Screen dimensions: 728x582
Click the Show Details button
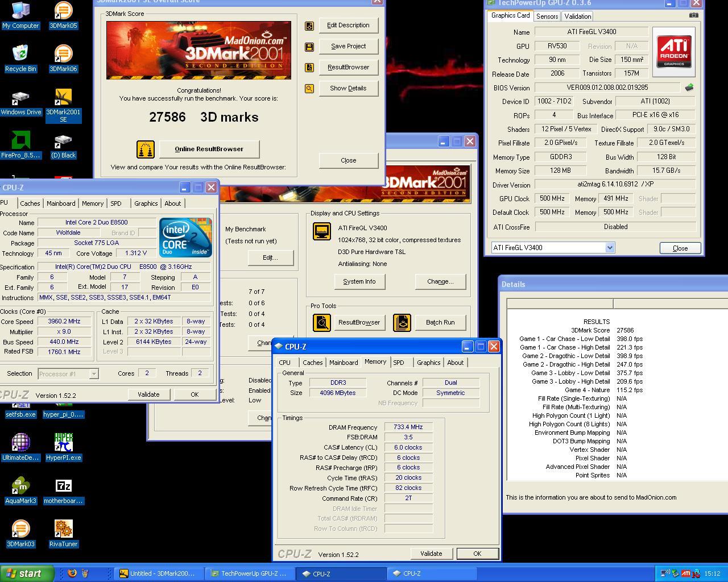[348, 89]
